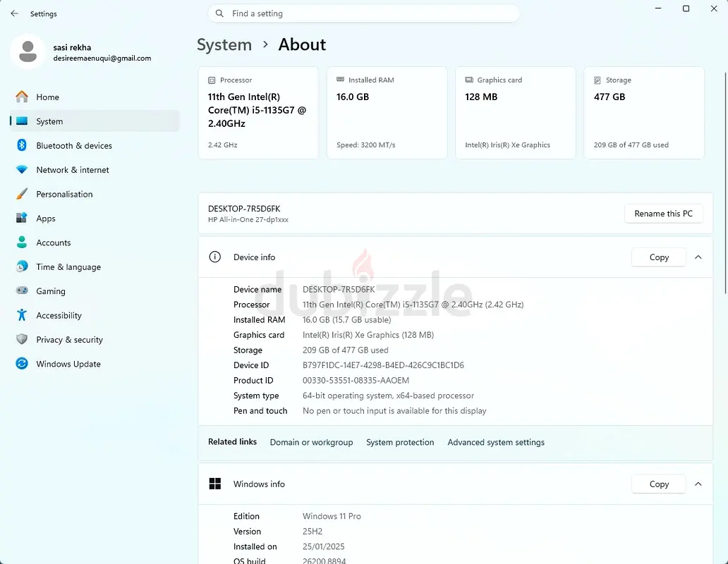
Task: Select System in the sidebar
Action: pos(95,121)
